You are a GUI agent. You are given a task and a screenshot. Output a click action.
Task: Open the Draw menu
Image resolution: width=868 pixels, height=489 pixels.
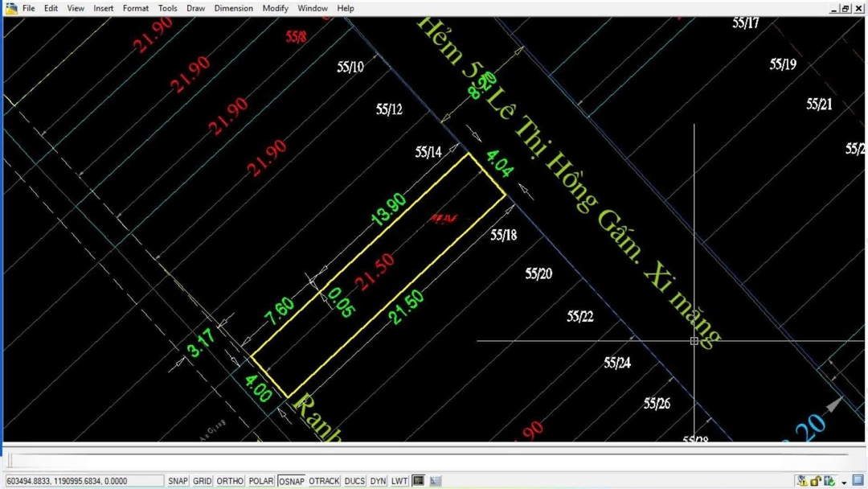click(195, 8)
